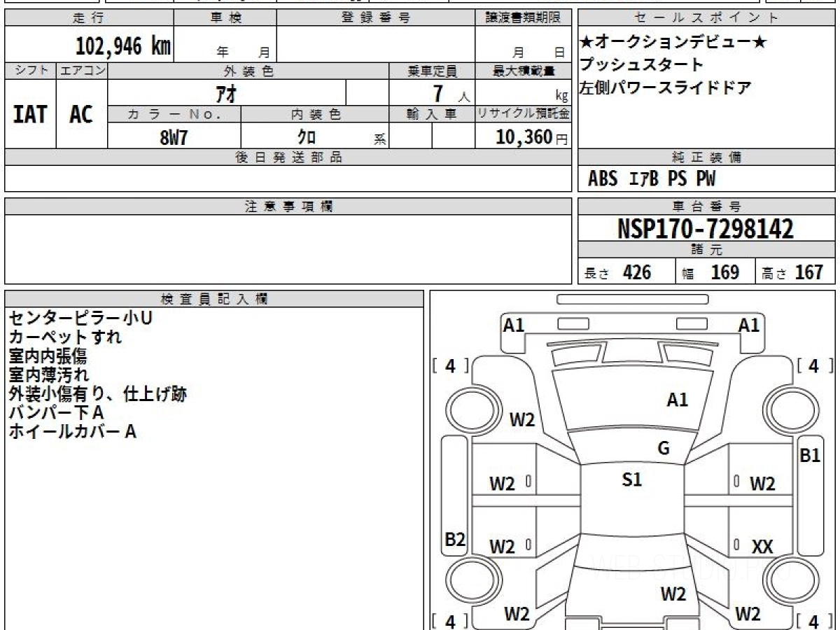
Task: Click the リサイクル預託金 header cell
Action: tap(523, 114)
